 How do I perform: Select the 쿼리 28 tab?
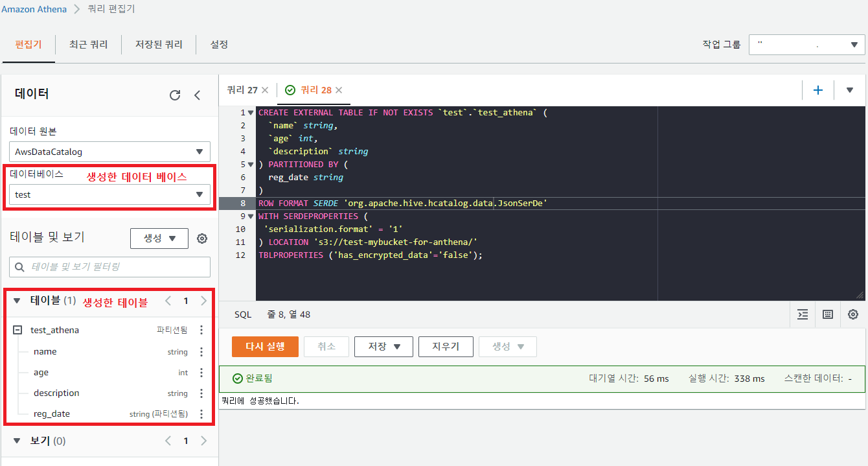pos(316,90)
